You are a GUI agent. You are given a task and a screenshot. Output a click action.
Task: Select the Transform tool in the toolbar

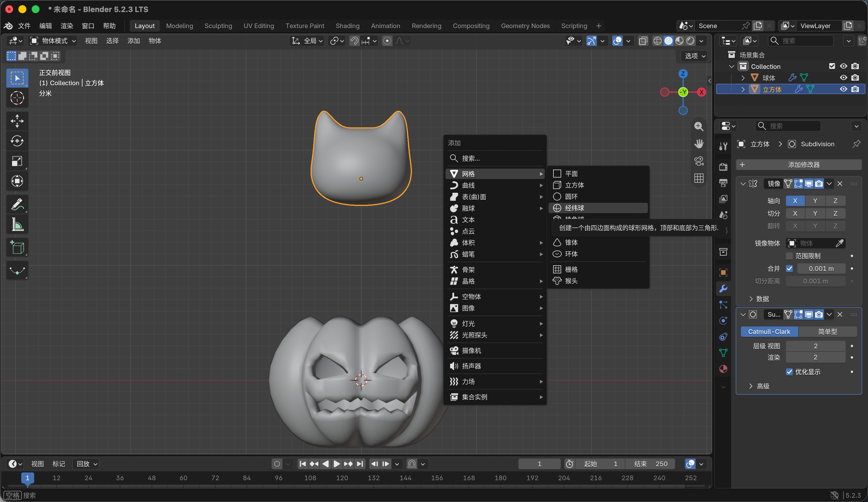coord(17,181)
